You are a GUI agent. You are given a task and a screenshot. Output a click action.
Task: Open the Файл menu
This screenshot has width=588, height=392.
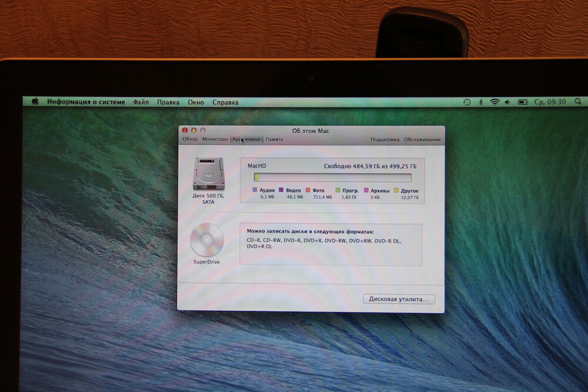141,102
